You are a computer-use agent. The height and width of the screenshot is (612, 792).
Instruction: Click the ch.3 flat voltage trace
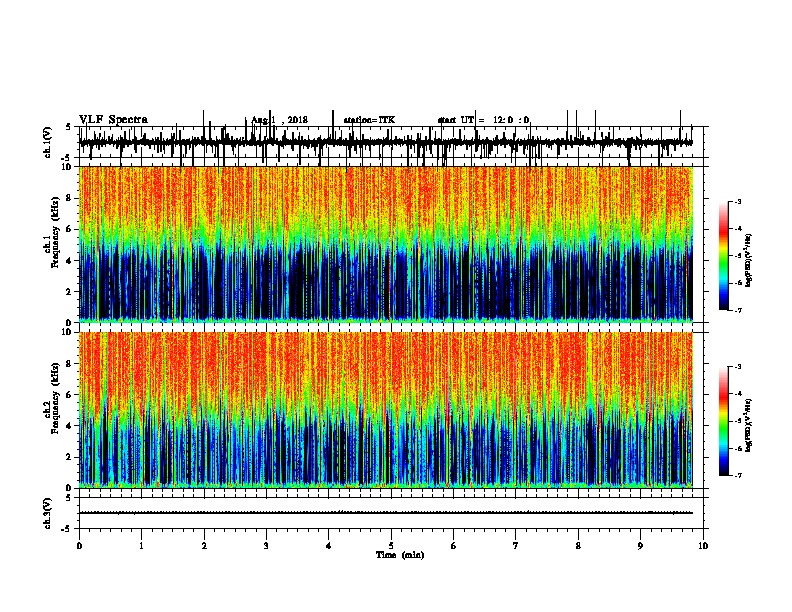coord(386,513)
